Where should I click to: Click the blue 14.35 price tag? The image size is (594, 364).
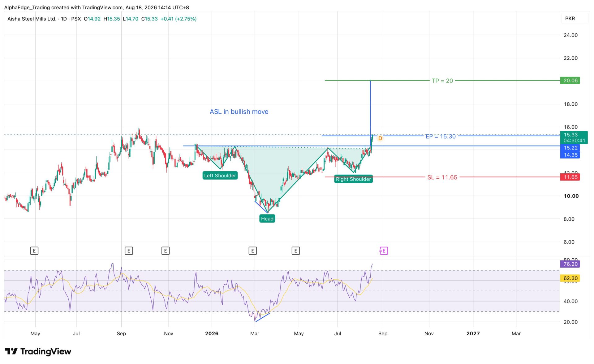coord(570,155)
